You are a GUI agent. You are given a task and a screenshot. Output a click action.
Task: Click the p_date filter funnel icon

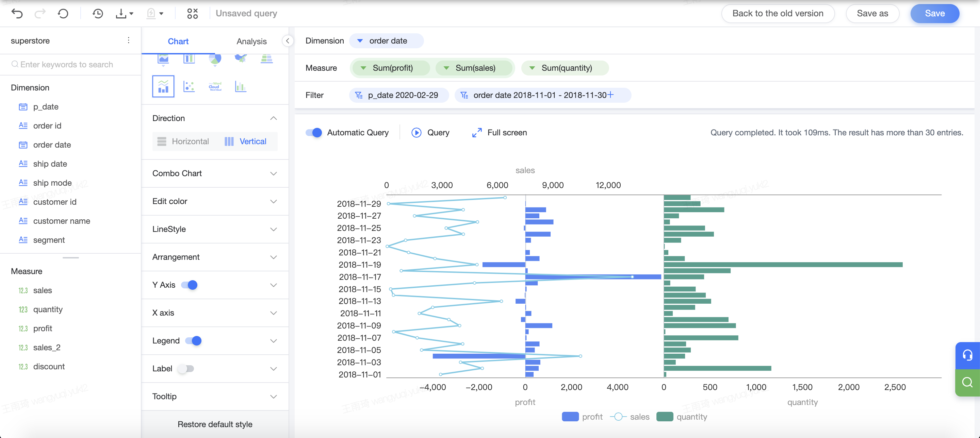coord(358,95)
